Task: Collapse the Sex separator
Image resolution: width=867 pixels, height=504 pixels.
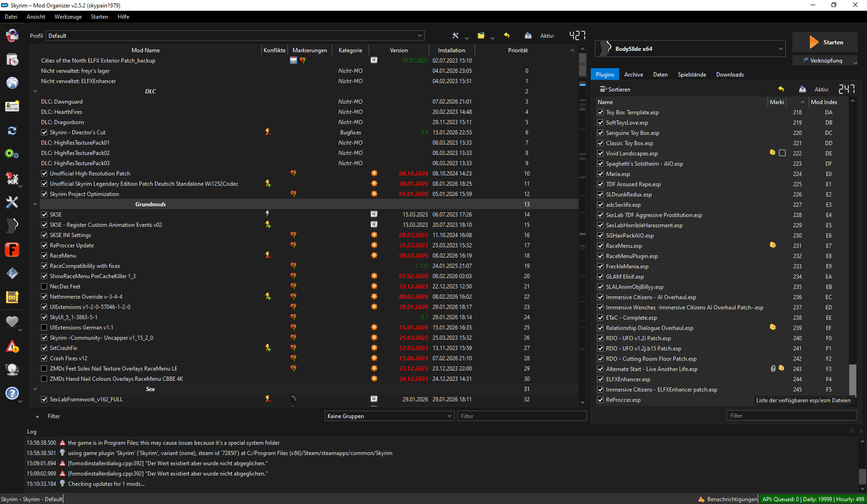Action: 35,389
